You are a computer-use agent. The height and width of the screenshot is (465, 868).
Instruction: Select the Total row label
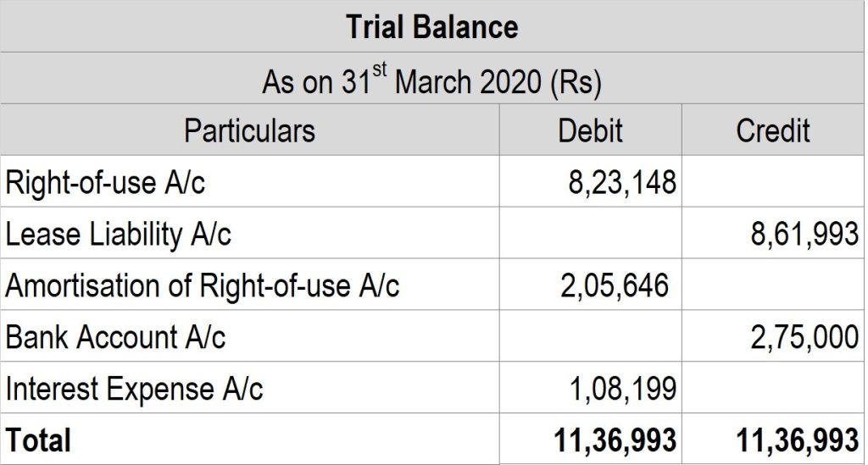[x=38, y=440]
